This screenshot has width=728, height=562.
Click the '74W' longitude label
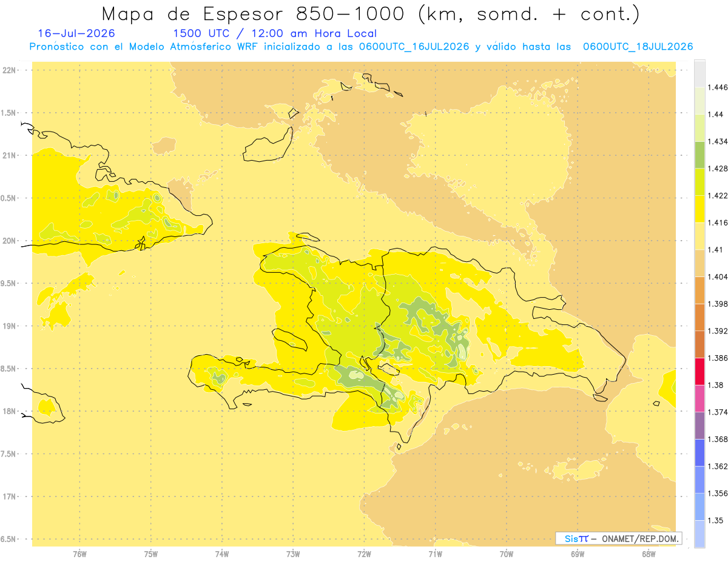pos(222,554)
